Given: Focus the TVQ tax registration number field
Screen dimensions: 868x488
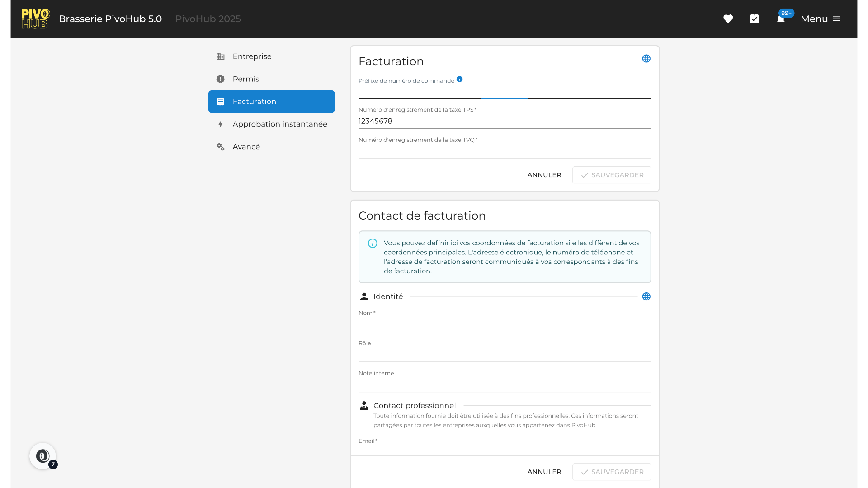Looking at the screenshot, I should pyautogui.click(x=505, y=151).
